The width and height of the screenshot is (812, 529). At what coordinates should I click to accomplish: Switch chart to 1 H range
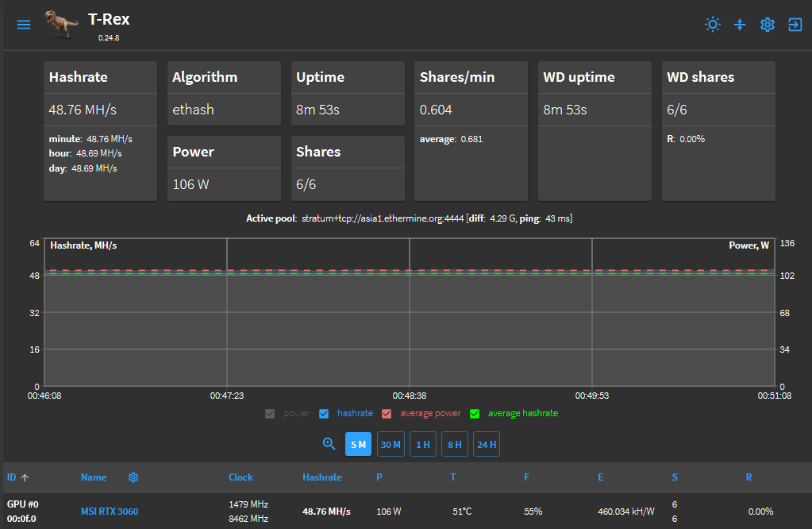(423, 444)
